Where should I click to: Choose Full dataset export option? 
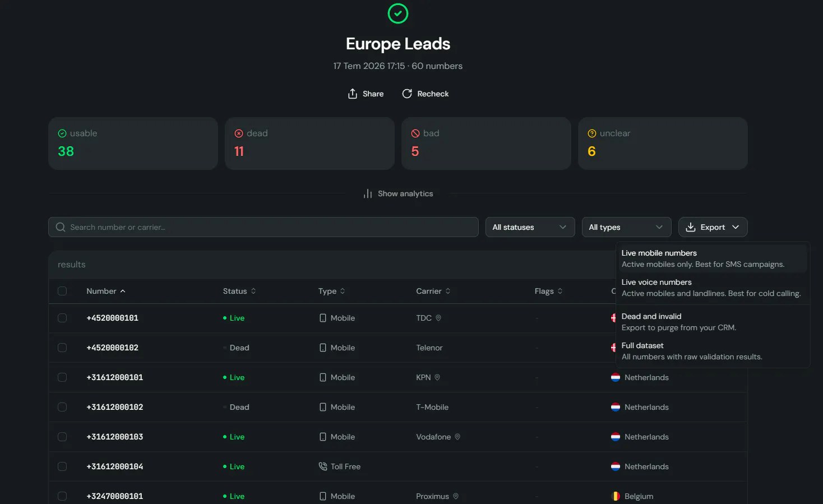tap(713, 351)
